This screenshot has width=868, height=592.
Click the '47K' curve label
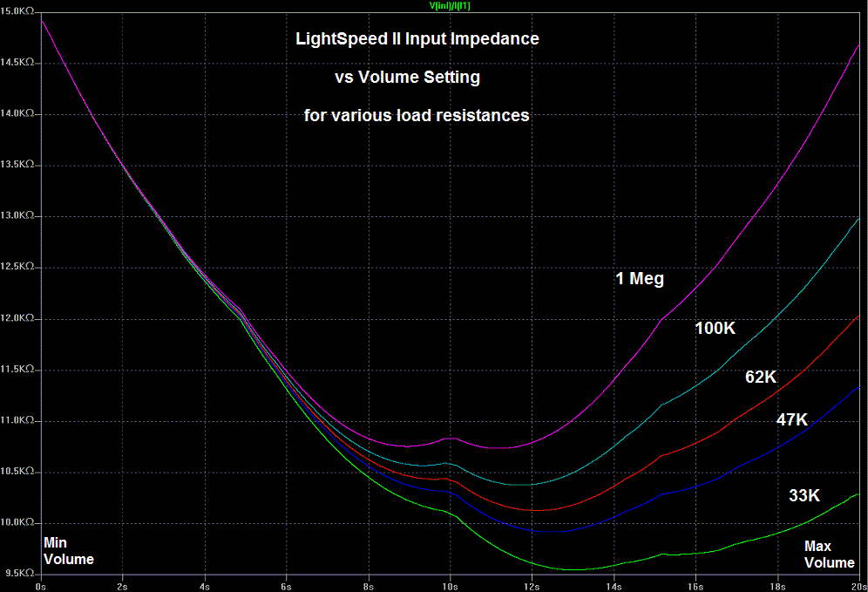pyautogui.click(x=792, y=420)
